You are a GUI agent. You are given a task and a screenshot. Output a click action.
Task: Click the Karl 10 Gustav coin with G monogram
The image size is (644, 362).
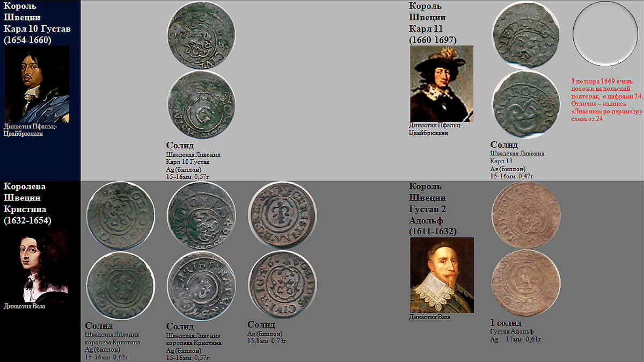click(201, 105)
